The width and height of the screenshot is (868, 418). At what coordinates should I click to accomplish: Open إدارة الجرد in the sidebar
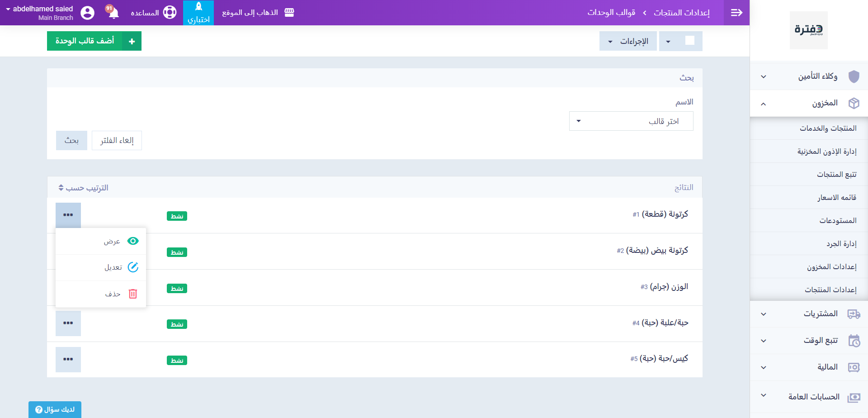tap(809, 243)
